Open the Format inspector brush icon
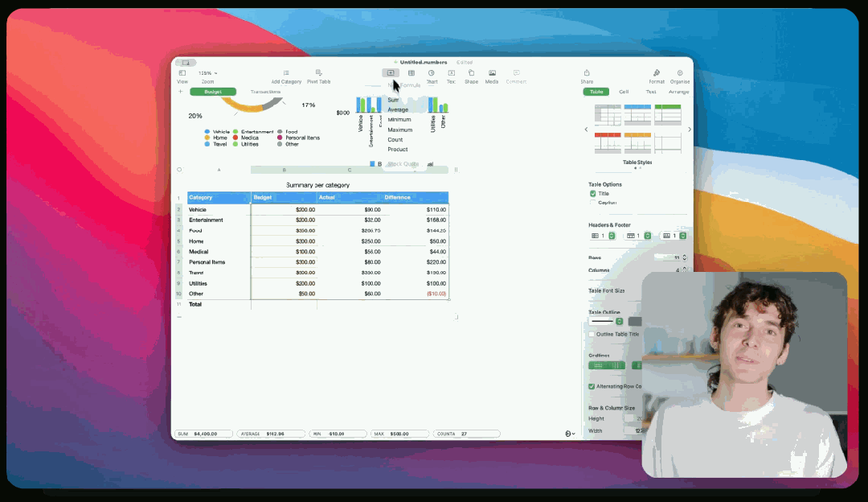The width and height of the screenshot is (868, 502). [x=657, y=73]
